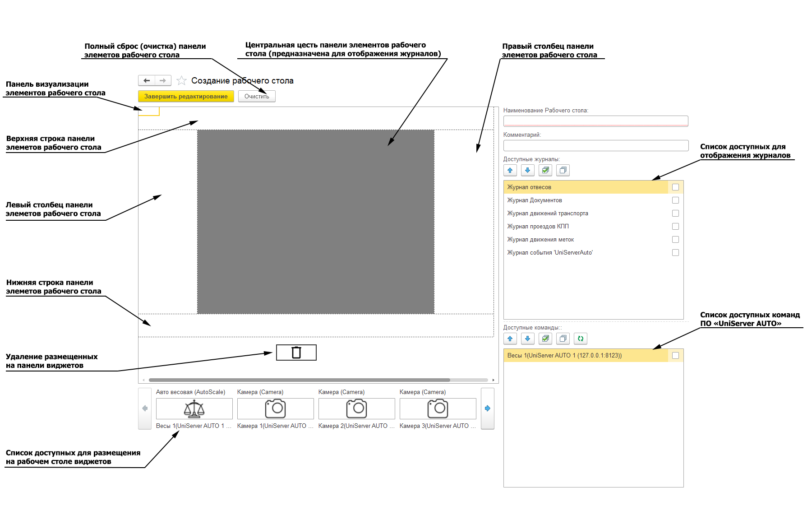This screenshot has width=812, height=506.
Task: Click the trash bin widget delete icon
Action: [296, 353]
